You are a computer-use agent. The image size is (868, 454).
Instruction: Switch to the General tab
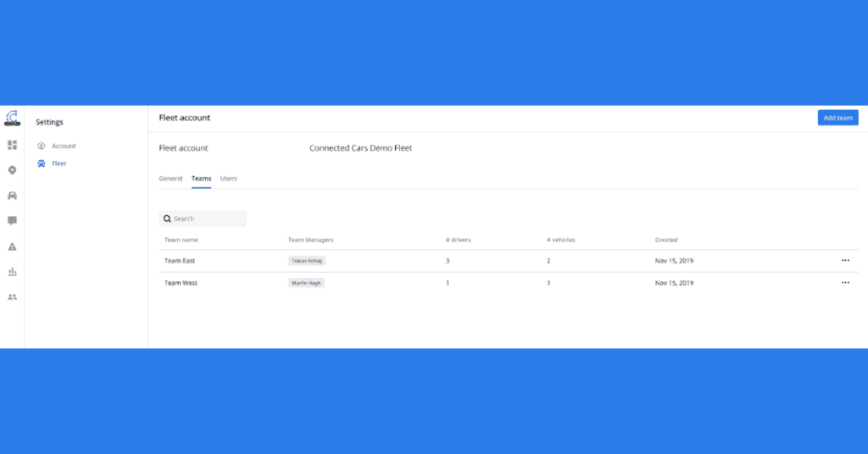170,179
